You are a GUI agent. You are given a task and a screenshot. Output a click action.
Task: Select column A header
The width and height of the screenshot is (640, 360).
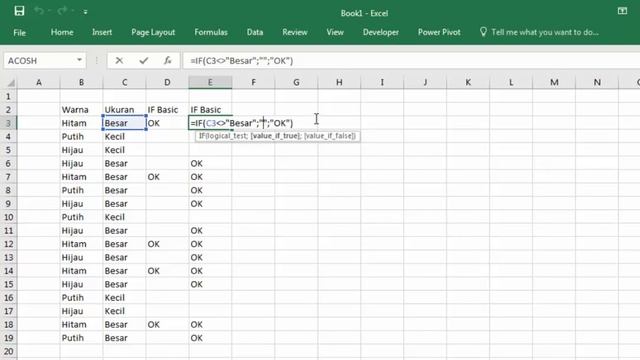(39, 82)
